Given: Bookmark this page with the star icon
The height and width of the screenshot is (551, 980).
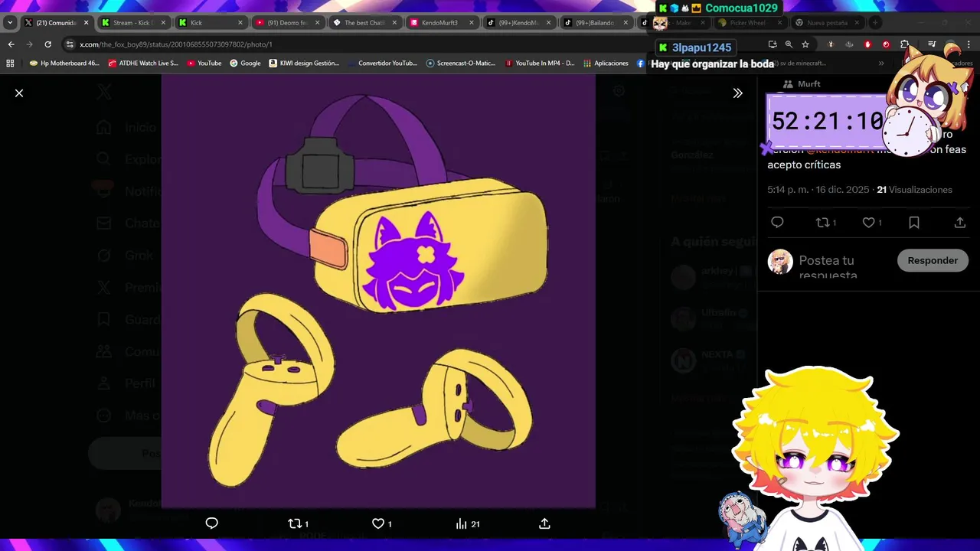Looking at the screenshot, I should coord(805,44).
